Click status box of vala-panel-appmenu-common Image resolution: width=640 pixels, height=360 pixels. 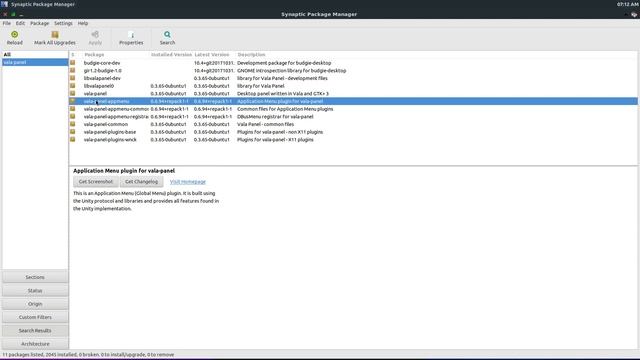(73, 109)
